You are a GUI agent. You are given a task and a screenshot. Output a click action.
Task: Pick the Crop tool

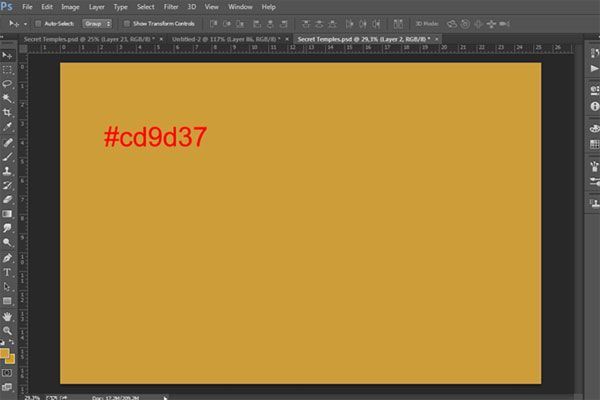(7, 113)
